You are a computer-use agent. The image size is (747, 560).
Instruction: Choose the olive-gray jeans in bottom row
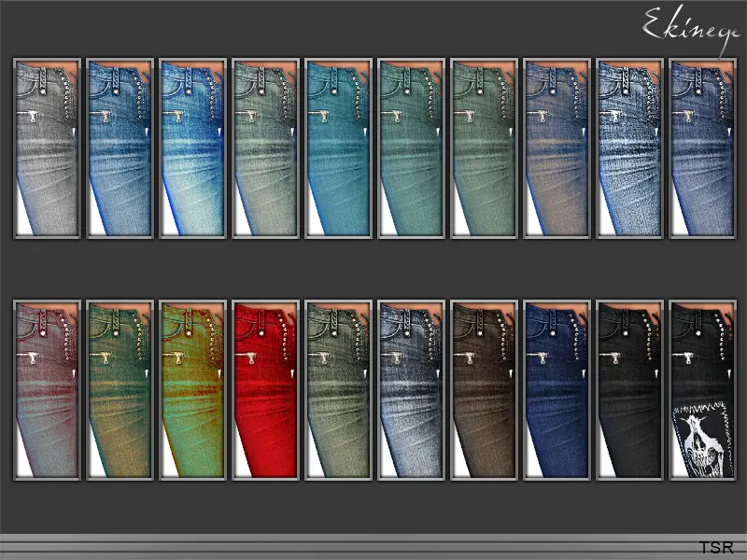pyautogui.click(x=339, y=389)
